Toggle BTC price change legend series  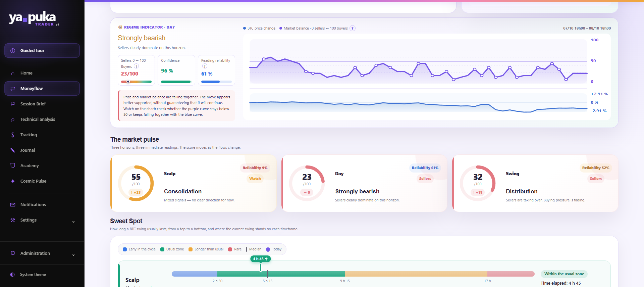tap(259, 28)
